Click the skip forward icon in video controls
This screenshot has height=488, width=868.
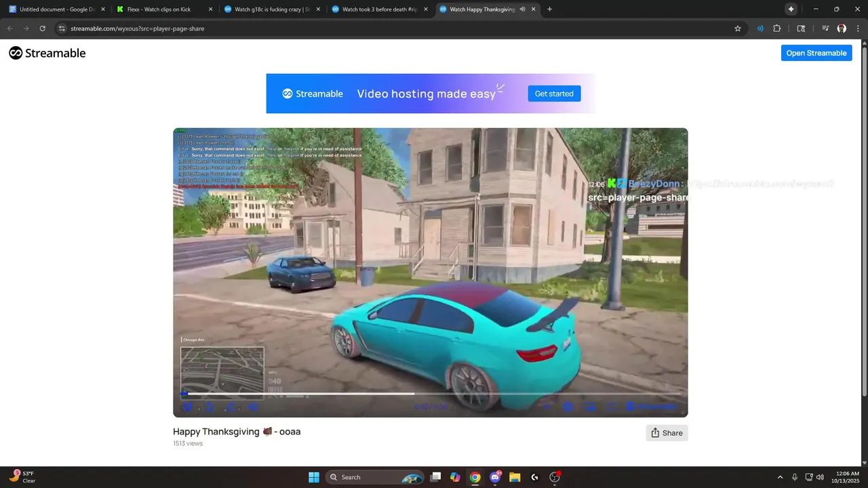click(x=232, y=407)
